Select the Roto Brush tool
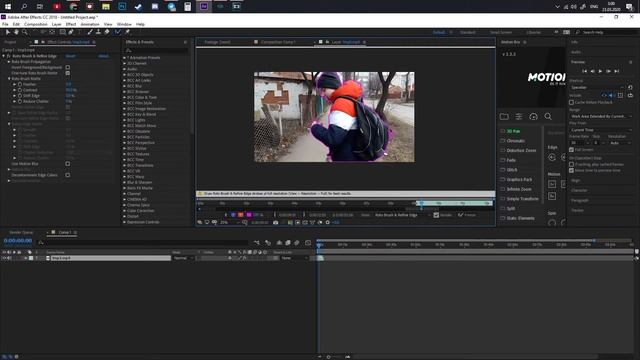The height and width of the screenshot is (360, 640). (x=118, y=32)
